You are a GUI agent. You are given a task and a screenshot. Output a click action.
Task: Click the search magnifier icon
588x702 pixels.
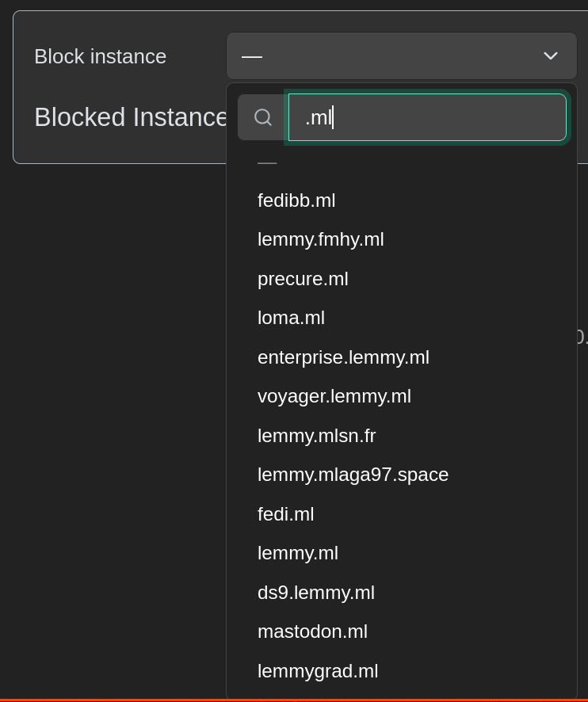click(263, 117)
